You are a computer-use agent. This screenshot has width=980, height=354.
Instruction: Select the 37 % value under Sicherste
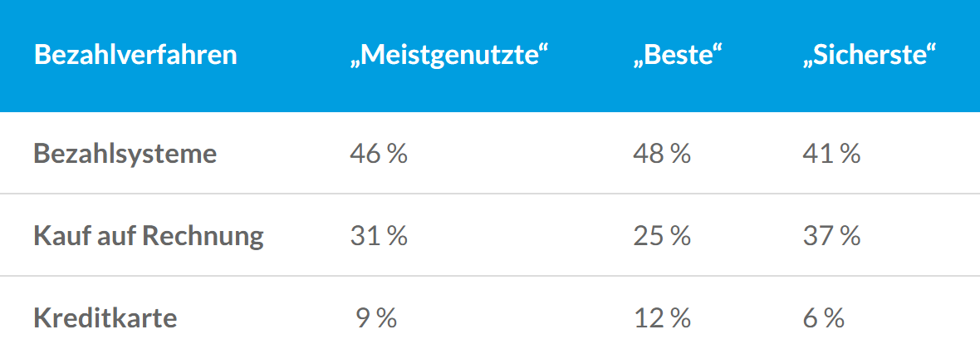click(x=832, y=237)
